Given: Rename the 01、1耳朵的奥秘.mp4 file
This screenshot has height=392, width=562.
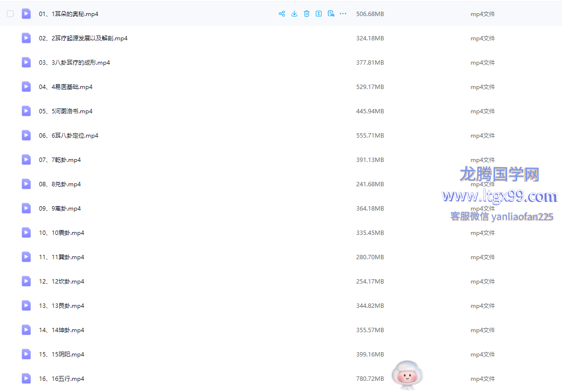Looking at the screenshot, I should point(319,14).
